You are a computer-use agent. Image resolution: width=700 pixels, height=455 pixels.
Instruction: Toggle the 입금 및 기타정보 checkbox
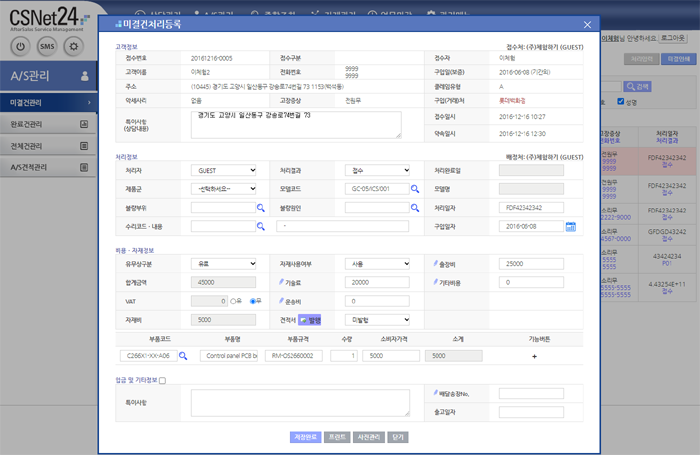click(162, 380)
